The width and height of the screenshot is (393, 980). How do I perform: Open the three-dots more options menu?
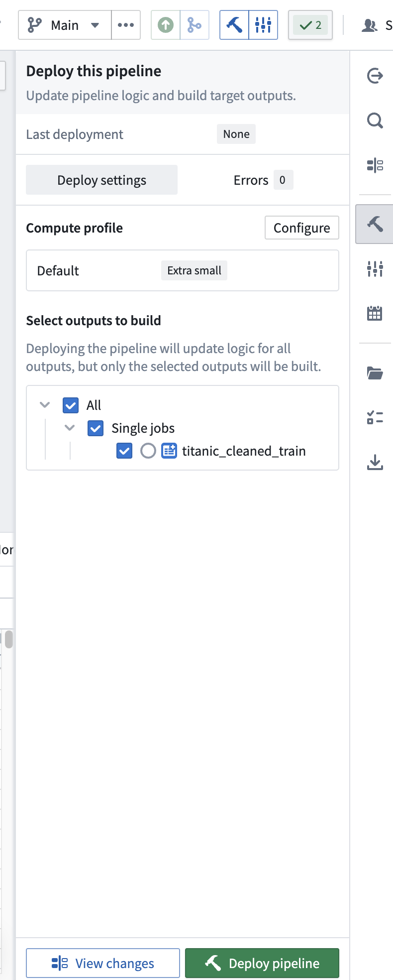pos(126,25)
